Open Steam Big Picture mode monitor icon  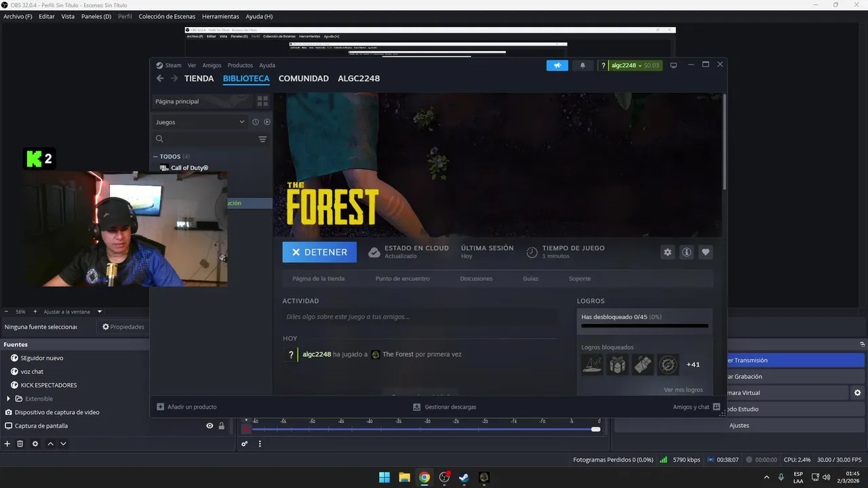(673, 66)
